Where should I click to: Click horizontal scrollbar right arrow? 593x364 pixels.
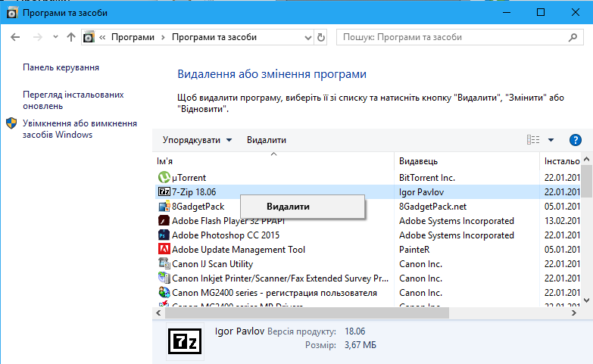574,313
